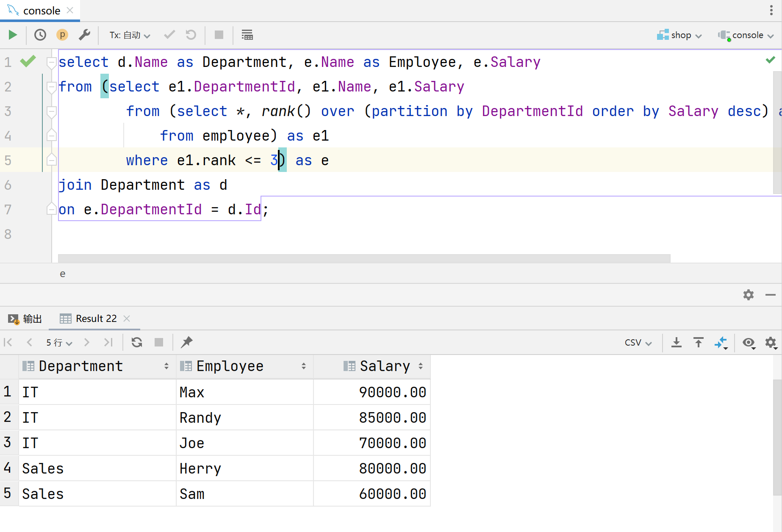
Task: Click the 'e' breadcrumb below the editor
Action: coord(63,274)
